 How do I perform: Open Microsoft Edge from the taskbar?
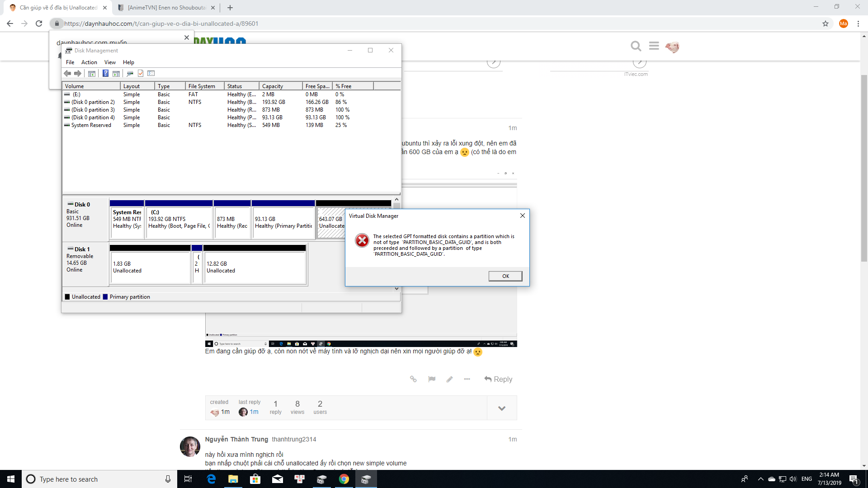(211, 479)
